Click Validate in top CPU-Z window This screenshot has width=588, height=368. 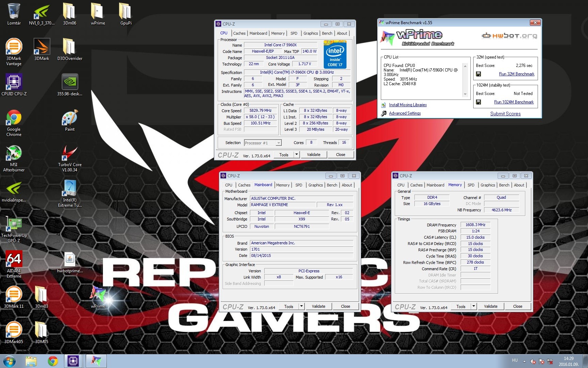click(x=314, y=155)
